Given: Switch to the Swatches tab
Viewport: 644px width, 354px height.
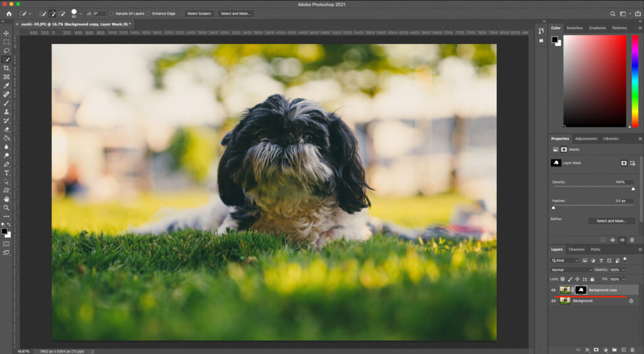Looking at the screenshot, I should pyautogui.click(x=575, y=28).
